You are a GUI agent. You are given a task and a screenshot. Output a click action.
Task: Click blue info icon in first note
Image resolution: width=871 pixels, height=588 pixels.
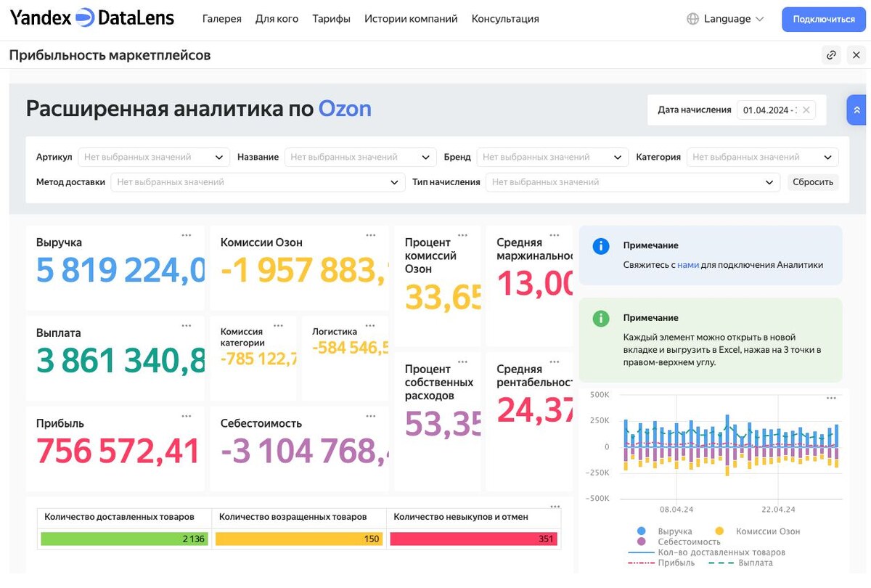pyautogui.click(x=600, y=246)
